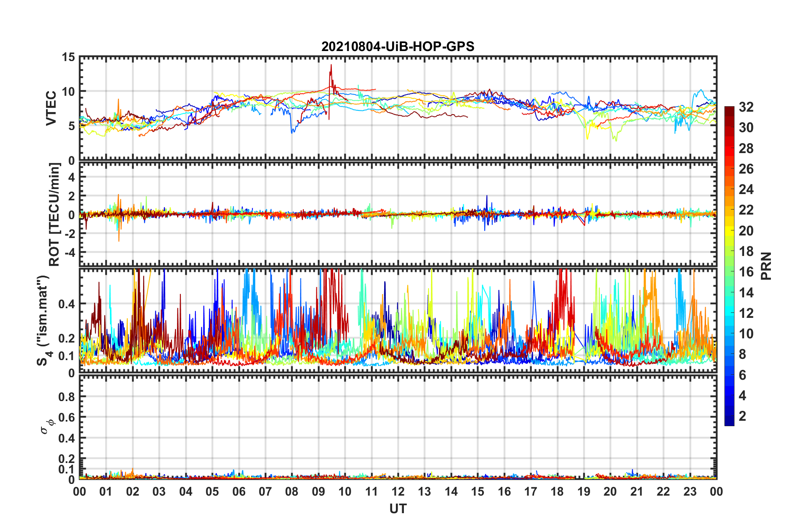Screen dimensions: 796x532
Task: Select colorbar tick label 16
Action: pos(746,272)
